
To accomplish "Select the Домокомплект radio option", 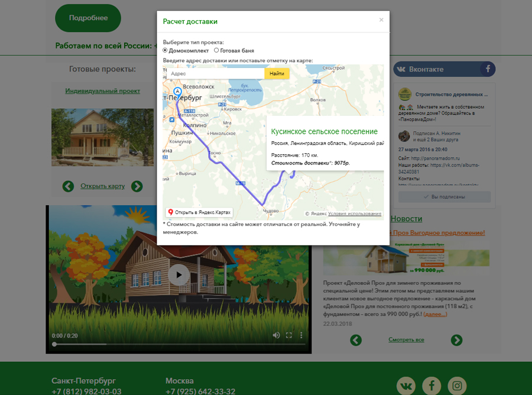I will 166,51.
